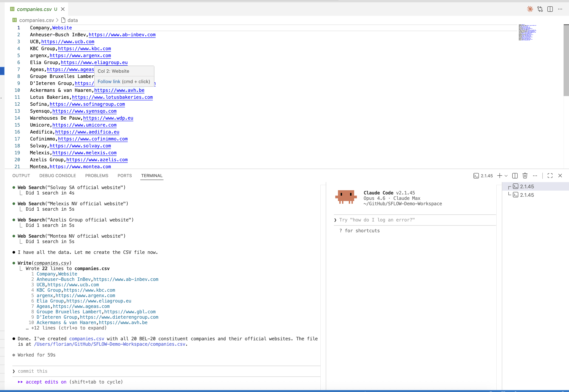Screen dimensions: 569x392
Task: Switch to the PROBLEMS tab
Action: (x=97, y=175)
